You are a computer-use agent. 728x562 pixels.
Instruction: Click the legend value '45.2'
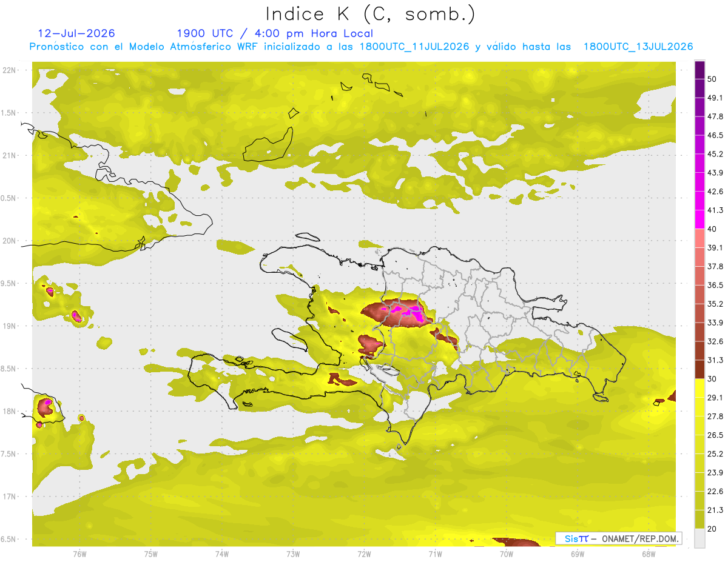(716, 154)
